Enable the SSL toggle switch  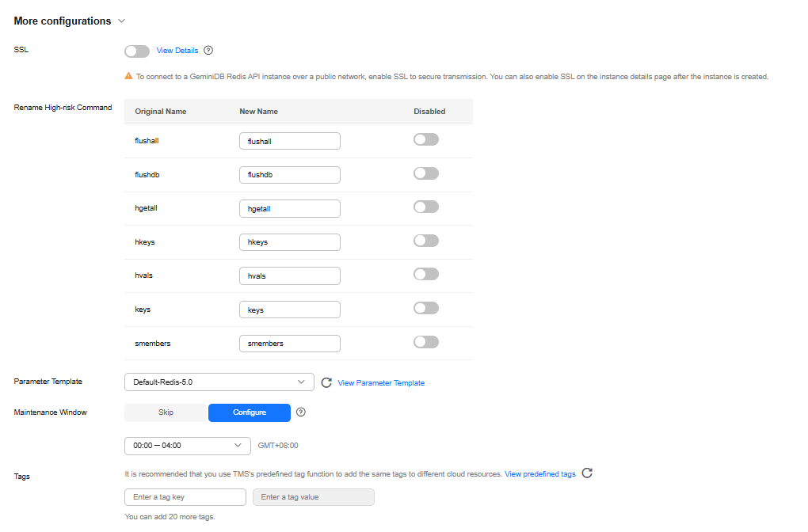coord(137,51)
